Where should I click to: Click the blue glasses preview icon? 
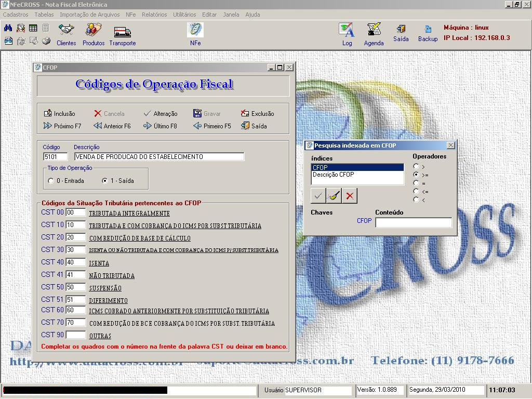point(8,41)
